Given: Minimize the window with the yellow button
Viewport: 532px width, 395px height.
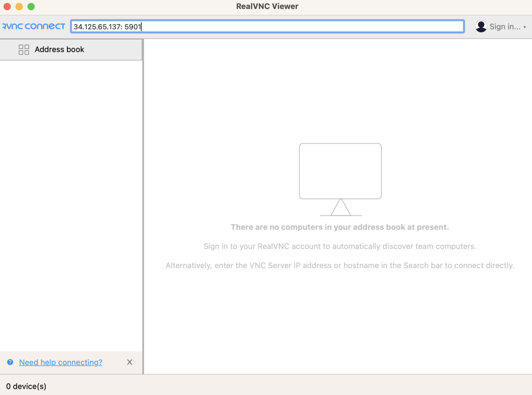Looking at the screenshot, I should 19,7.
